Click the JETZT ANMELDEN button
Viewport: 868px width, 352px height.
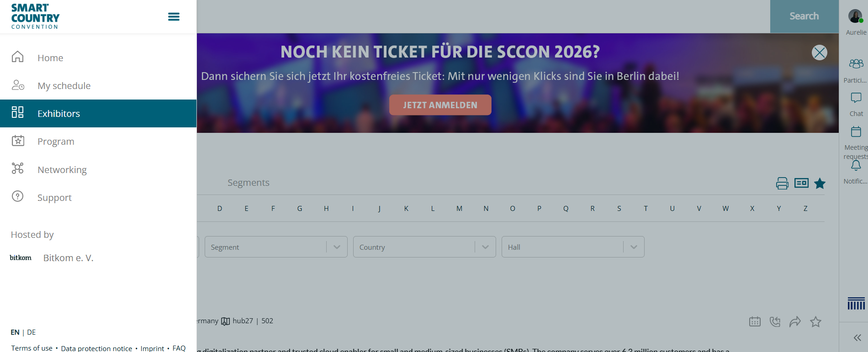[x=440, y=105]
